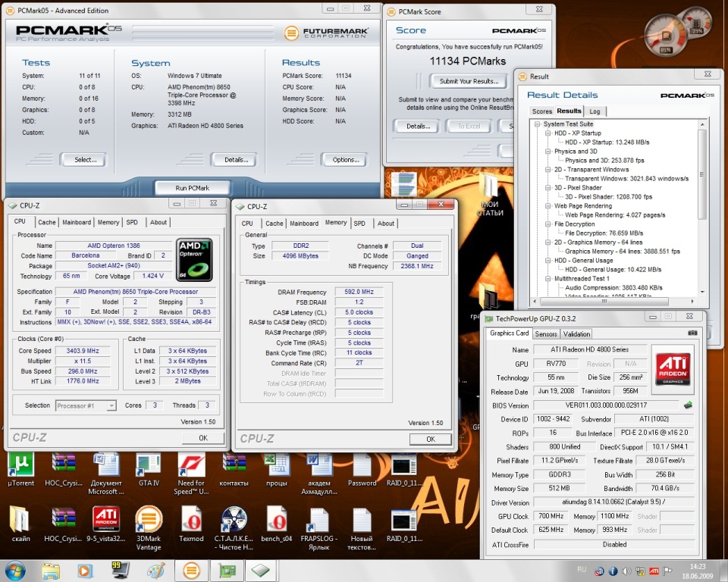Open the Sensors tab in GPU-Z
The height and width of the screenshot is (582, 728).
click(545, 333)
